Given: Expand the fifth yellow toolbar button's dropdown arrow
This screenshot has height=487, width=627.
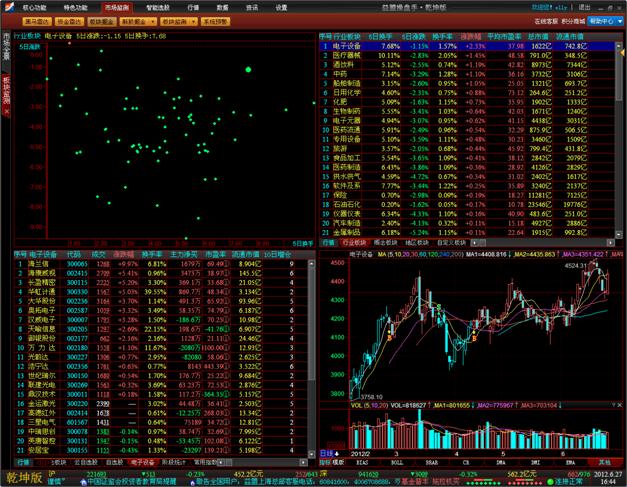Looking at the screenshot, I should 194,21.
